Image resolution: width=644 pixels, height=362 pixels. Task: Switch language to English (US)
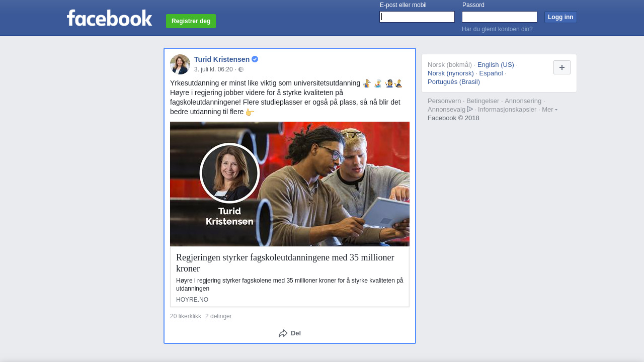point(496,65)
